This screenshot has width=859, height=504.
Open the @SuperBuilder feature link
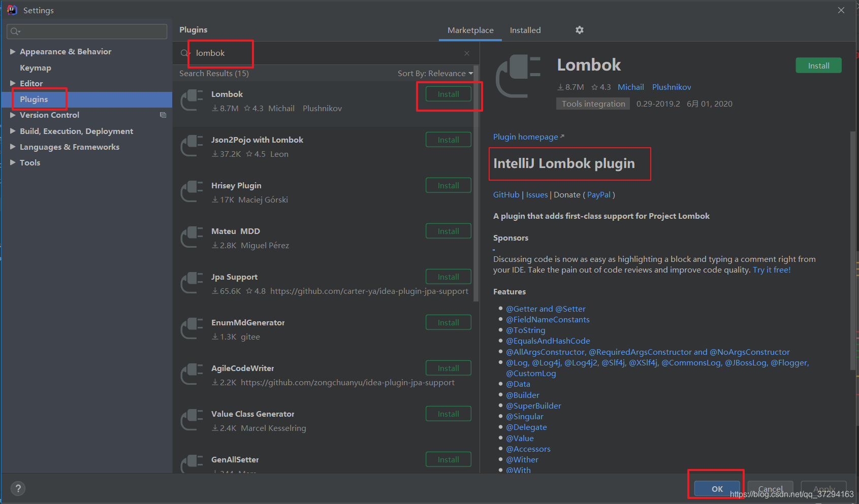533,406
